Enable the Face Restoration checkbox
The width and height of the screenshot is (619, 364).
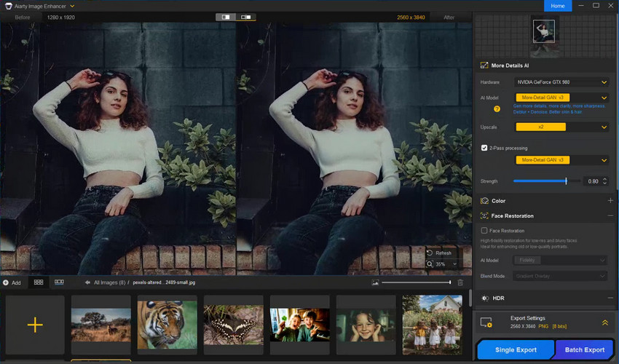point(484,230)
